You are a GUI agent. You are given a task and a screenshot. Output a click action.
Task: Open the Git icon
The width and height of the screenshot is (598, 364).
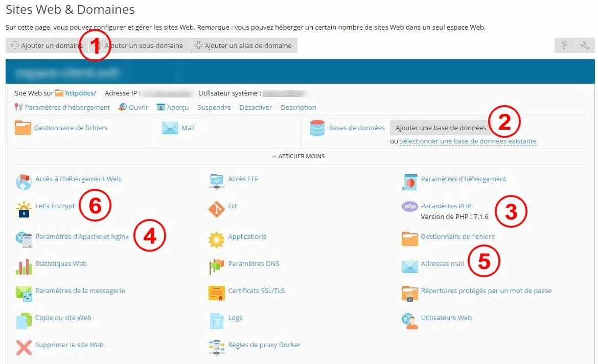217,209
